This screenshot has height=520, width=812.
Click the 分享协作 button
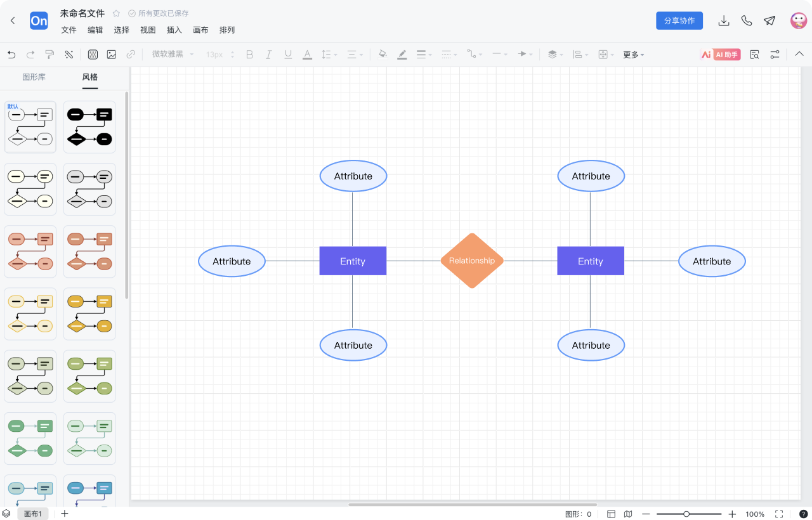click(679, 21)
